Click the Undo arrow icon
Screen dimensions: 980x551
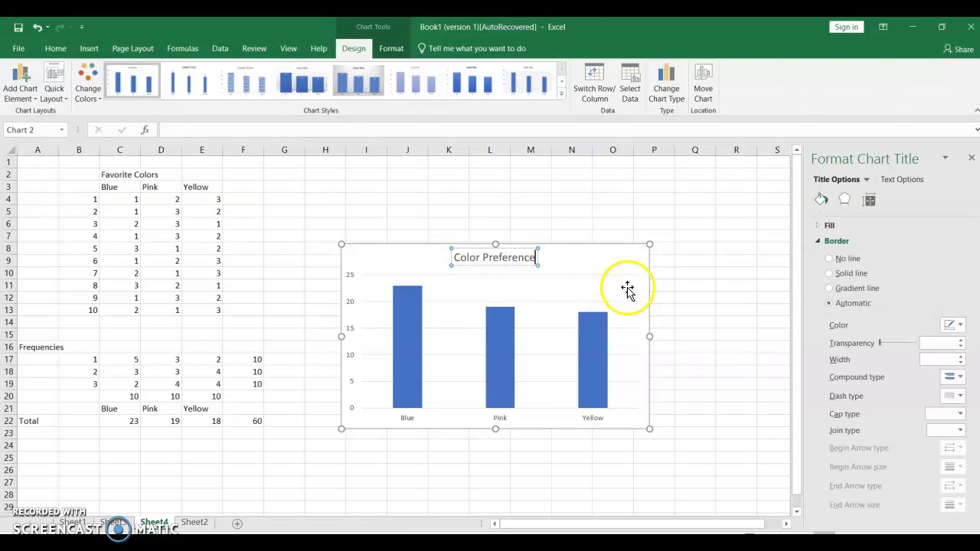point(37,27)
